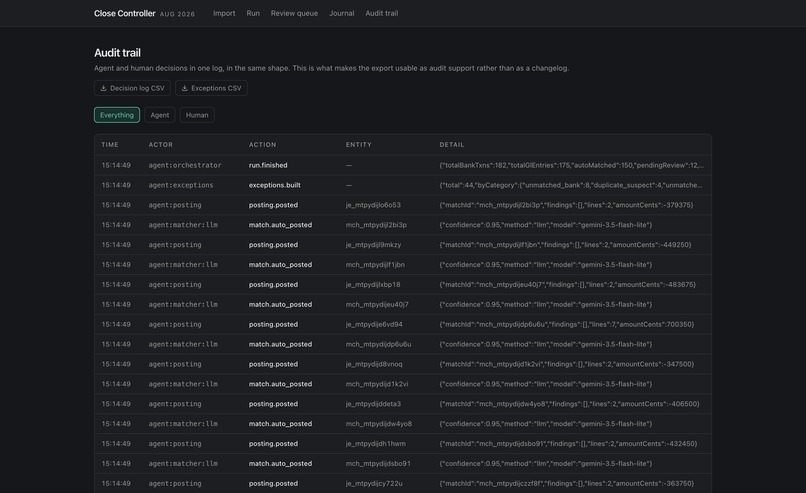Screen dimensions: 806x493
Task: Click the download icon on Exceptions CSV
Action: (x=185, y=88)
